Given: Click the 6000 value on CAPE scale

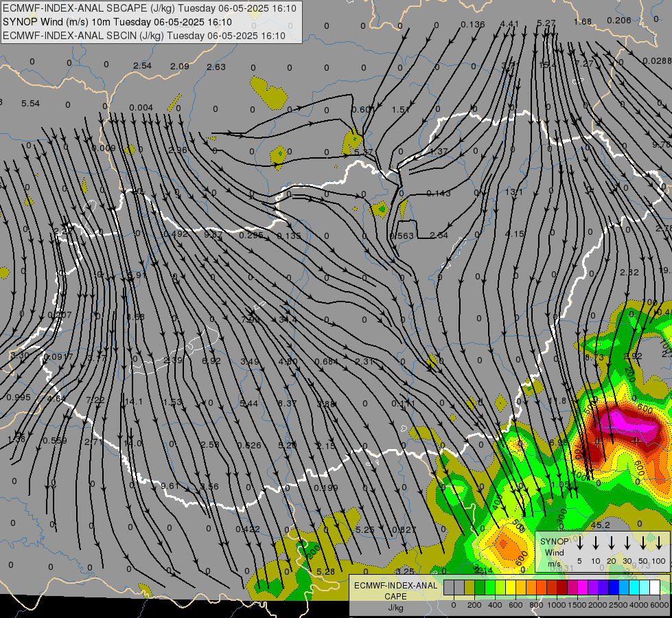Looking at the screenshot, I should (660, 605).
